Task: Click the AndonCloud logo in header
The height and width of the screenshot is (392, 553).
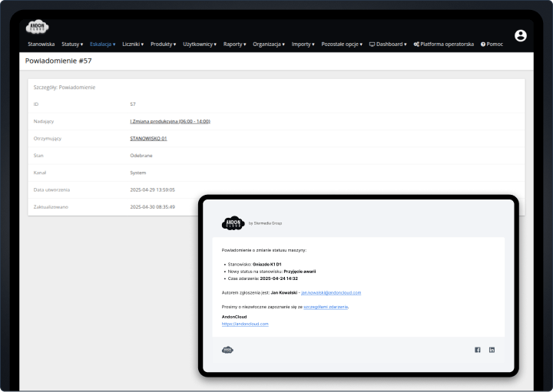Action: 37,28
